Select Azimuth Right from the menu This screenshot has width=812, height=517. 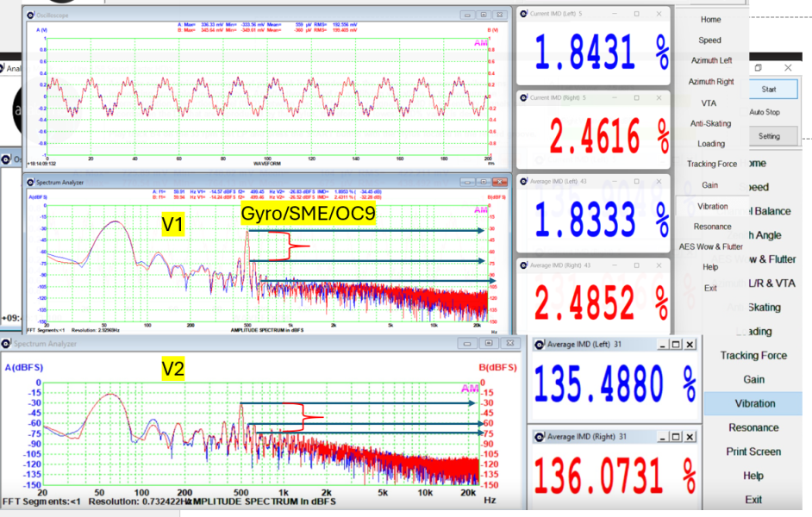(711, 82)
